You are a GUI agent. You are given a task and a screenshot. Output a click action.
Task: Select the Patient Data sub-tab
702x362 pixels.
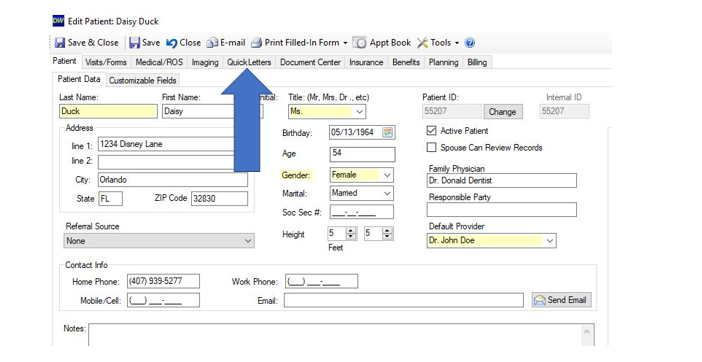point(79,79)
